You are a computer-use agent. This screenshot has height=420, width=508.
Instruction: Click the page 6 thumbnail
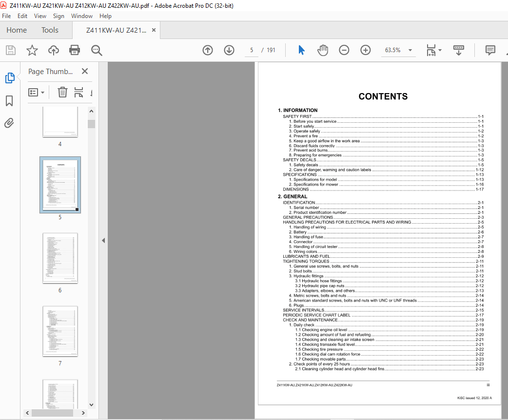[x=59, y=258]
